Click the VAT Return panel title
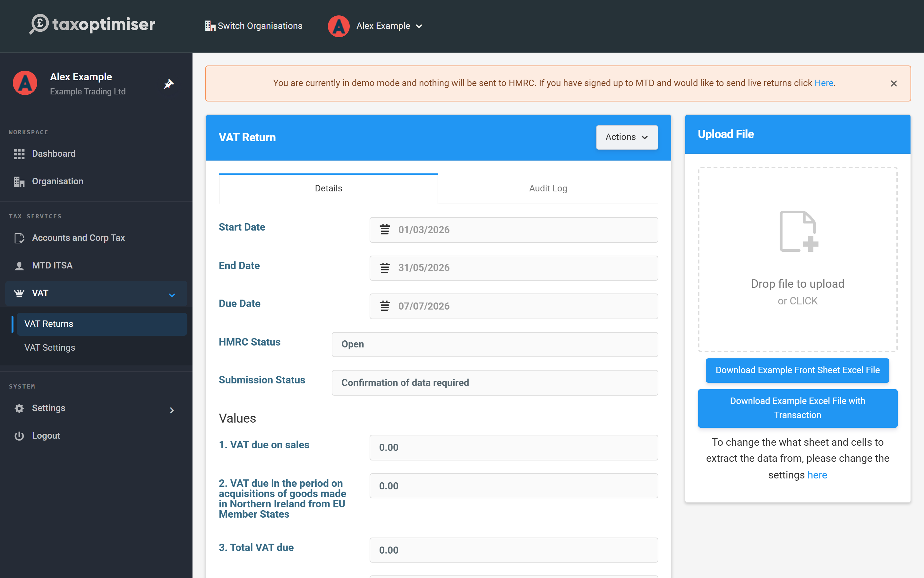924x578 pixels. point(247,138)
